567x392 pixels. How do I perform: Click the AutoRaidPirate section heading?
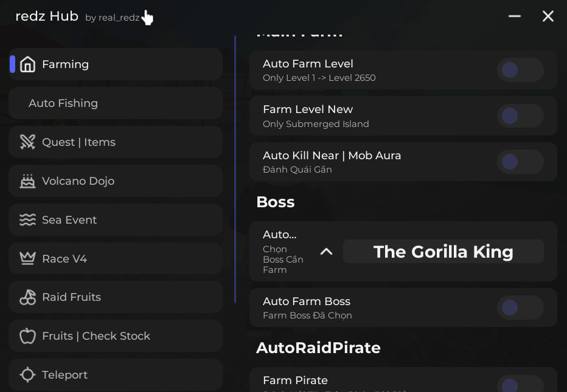pyautogui.click(x=318, y=348)
